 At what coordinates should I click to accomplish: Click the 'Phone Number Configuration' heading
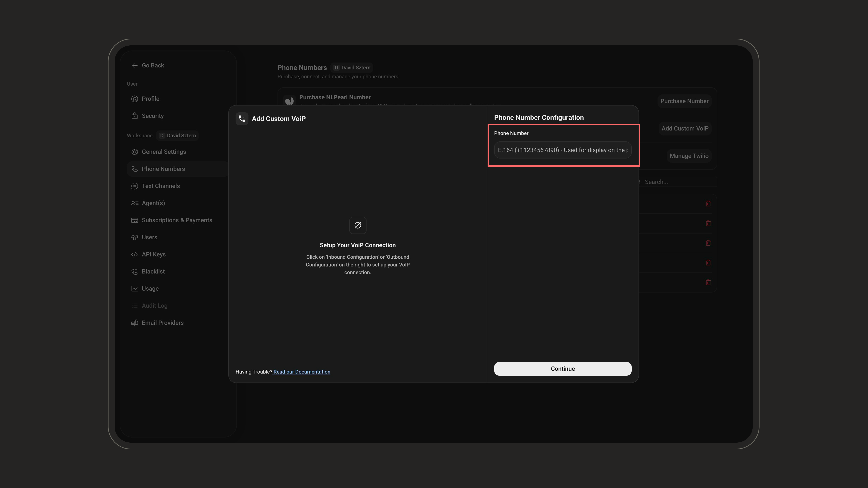538,118
